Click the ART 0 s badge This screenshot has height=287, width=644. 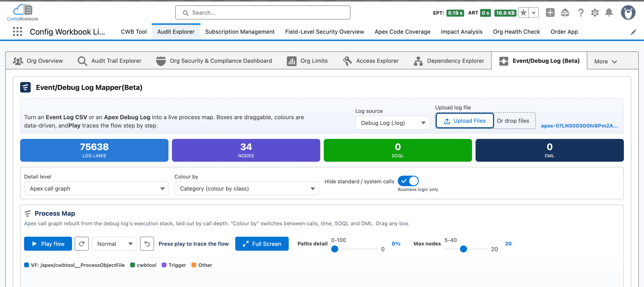pyautogui.click(x=485, y=13)
